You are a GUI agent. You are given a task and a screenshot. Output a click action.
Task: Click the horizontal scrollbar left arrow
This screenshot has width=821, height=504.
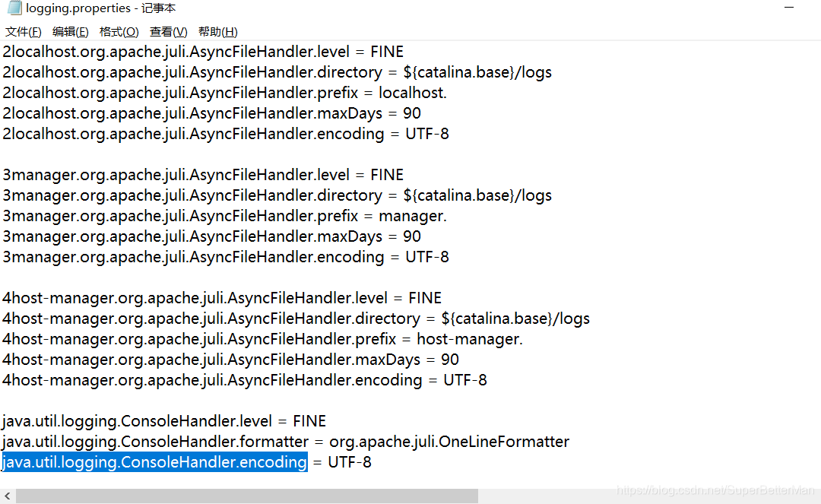coord(8,496)
